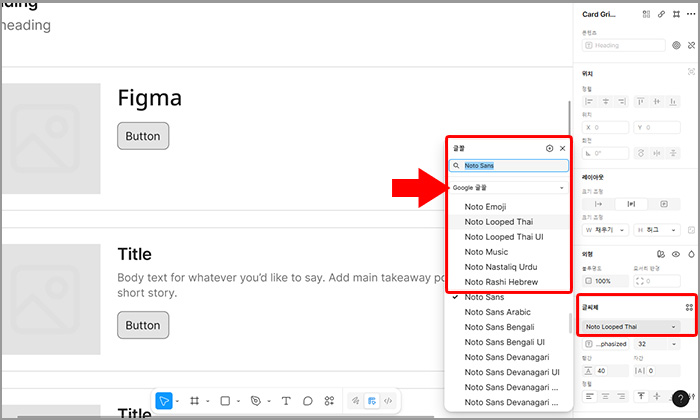Click blend mode droplet icon
700x420 pixels.
click(691, 254)
